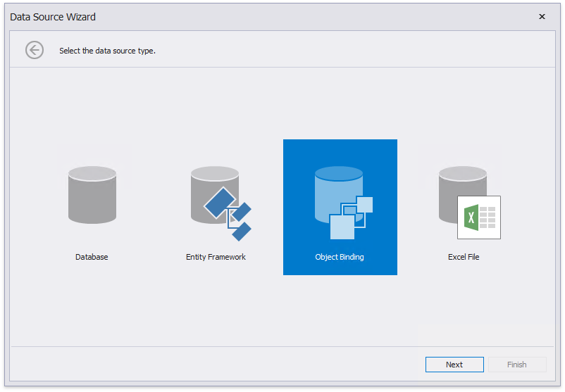This screenshot has width=565, height=392.
Task: Click the blue diamond shapes on Entity Framework
Action: point(230,210)
